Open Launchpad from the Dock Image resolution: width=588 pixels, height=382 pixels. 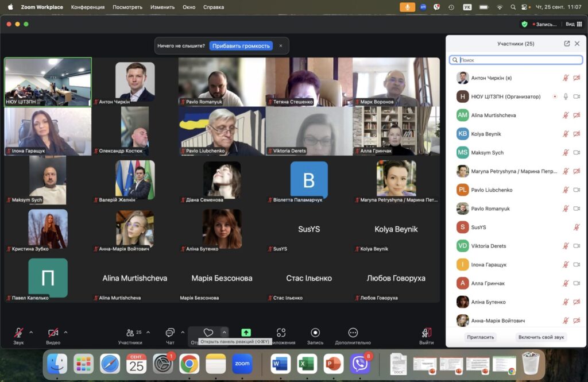coord(83,364)
